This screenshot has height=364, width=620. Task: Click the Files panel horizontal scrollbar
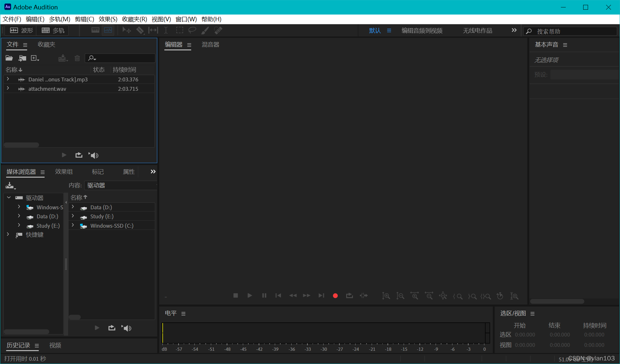(22, 145)
